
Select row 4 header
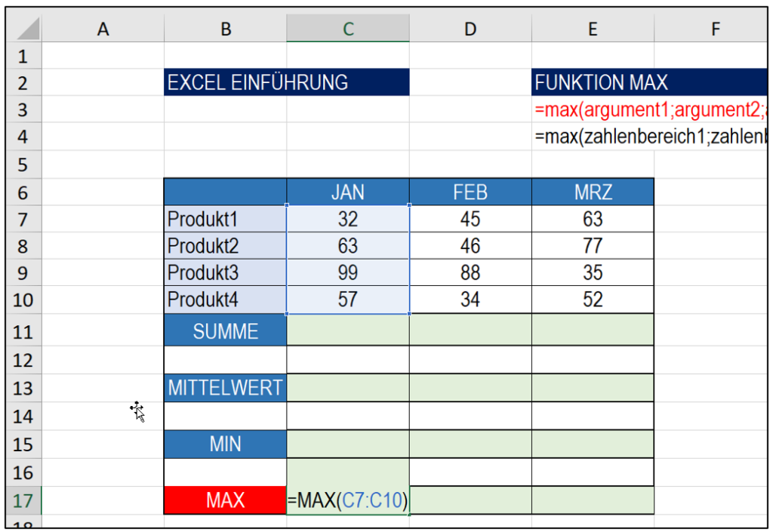[23, 136]
